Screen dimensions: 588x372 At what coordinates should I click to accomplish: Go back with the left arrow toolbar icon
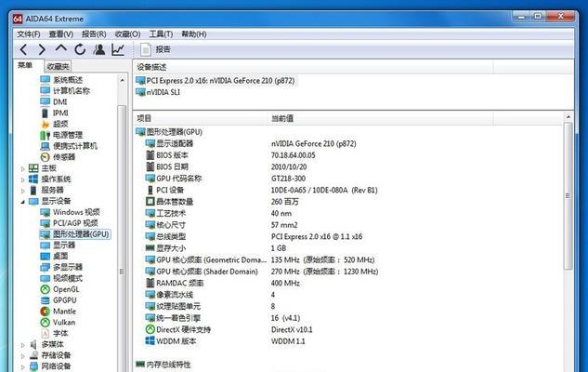click(23, 49)
